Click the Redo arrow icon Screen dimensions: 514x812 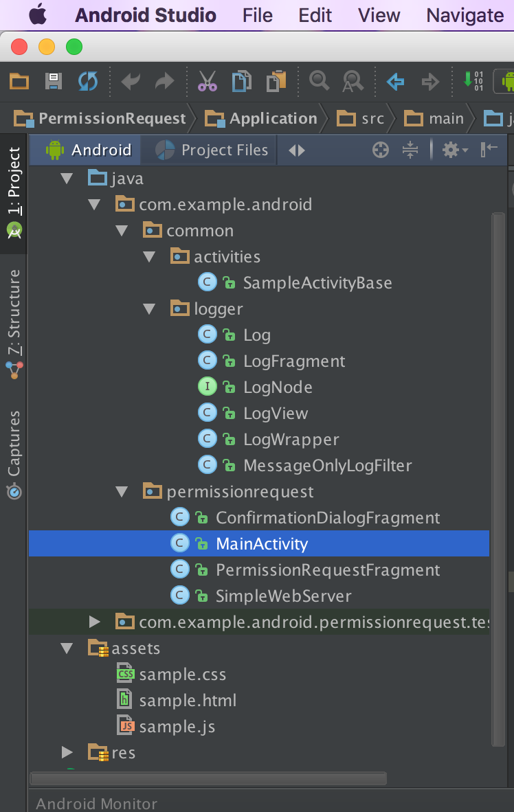(x=165, y=81)
